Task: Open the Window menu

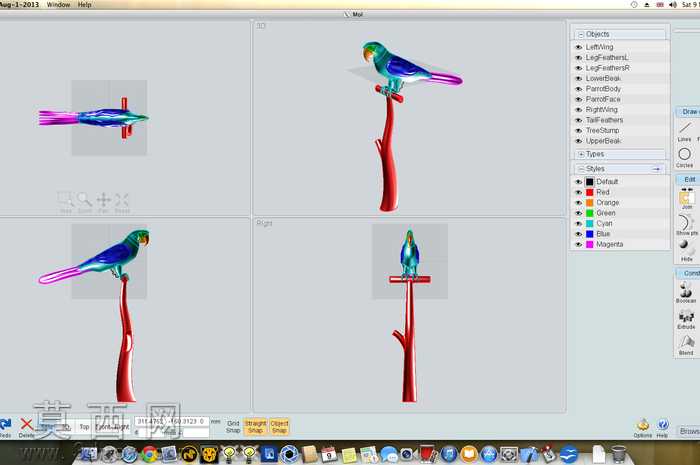Action: [x=58, y=4]
